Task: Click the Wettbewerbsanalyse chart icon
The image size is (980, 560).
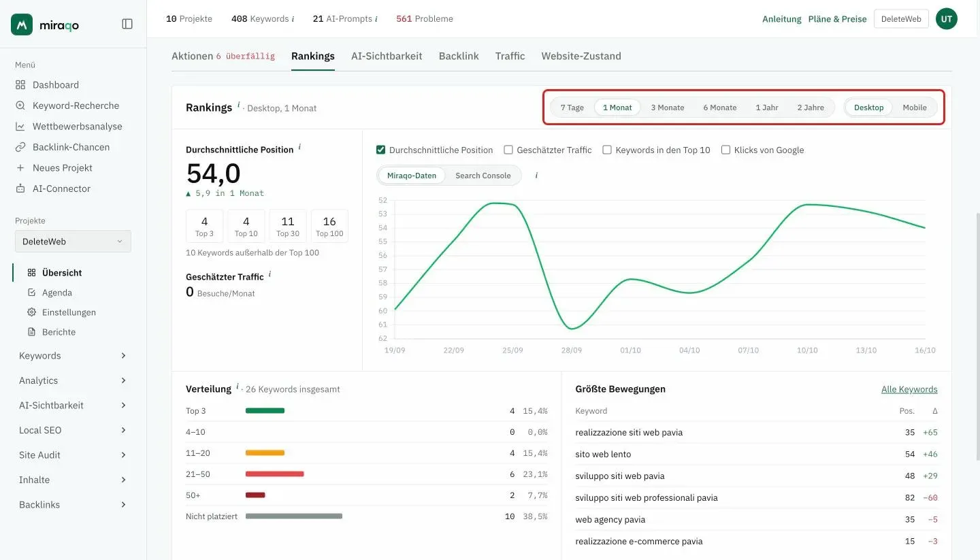Action: pos(20,127)
